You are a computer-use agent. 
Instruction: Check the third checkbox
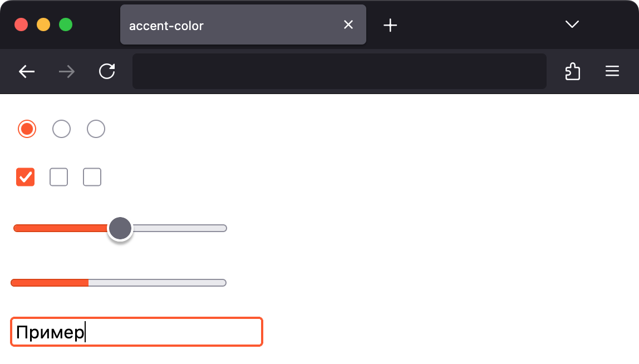coord(92,177)
